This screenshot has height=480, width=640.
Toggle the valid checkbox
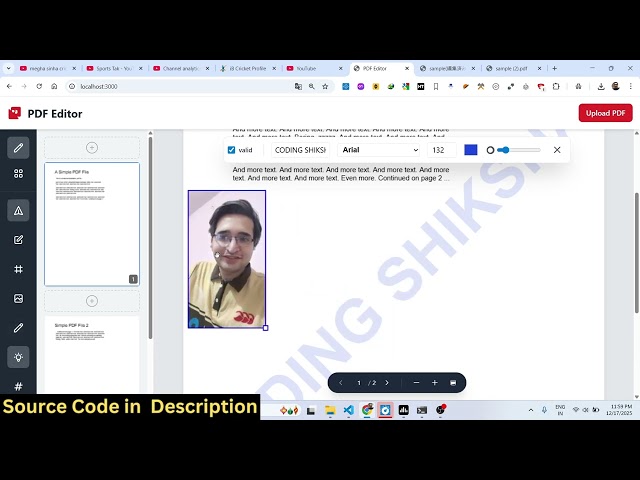pos(231,150)
